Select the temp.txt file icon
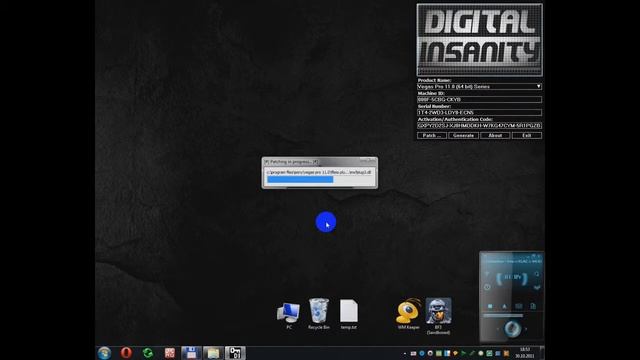Viewport: 640px width, 360px height. pyautogui.click(x=349, y=314)
